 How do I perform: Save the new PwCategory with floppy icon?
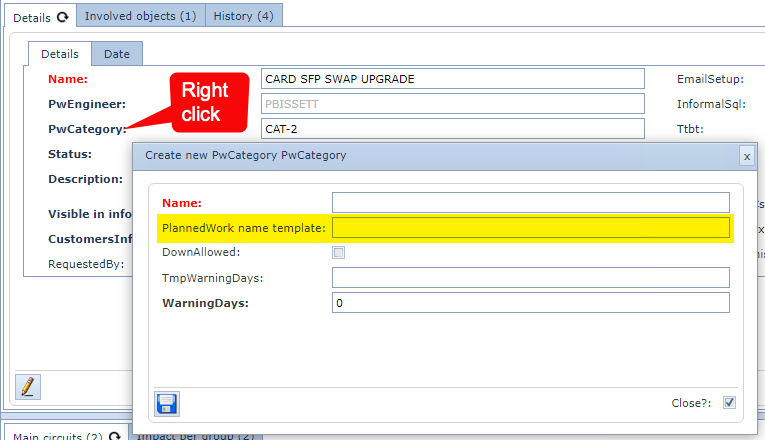pos(167,403)
